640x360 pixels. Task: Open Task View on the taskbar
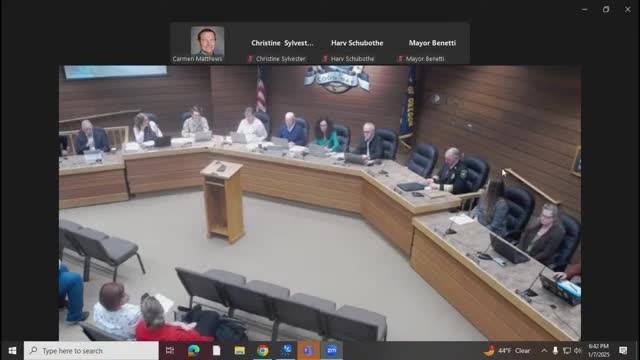coord(170,351)
